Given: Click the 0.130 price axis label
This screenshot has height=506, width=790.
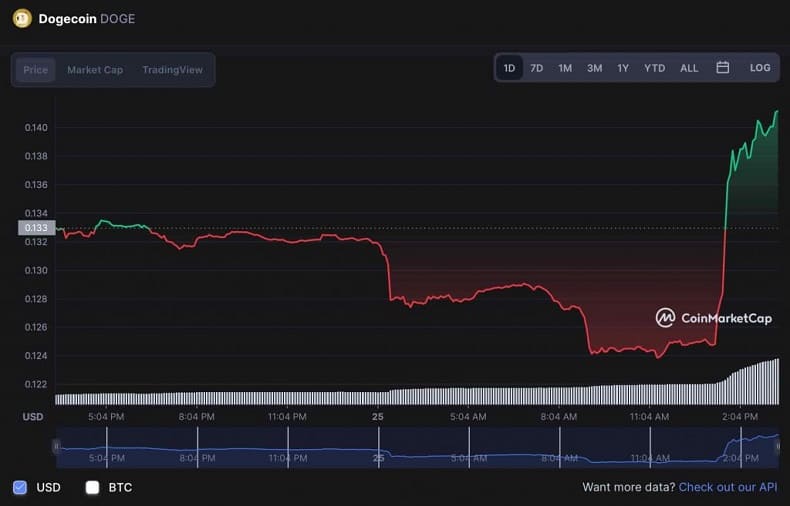Looking at the screenshot, I should click(36, 270).
